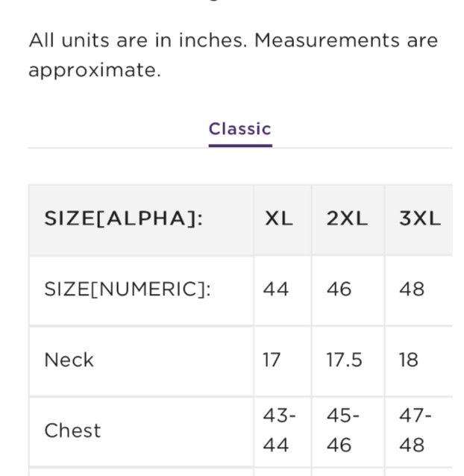Click the SIZE[ALPHA] row header
The height and width of the screenshot is (476, 464).
(123, 219)
